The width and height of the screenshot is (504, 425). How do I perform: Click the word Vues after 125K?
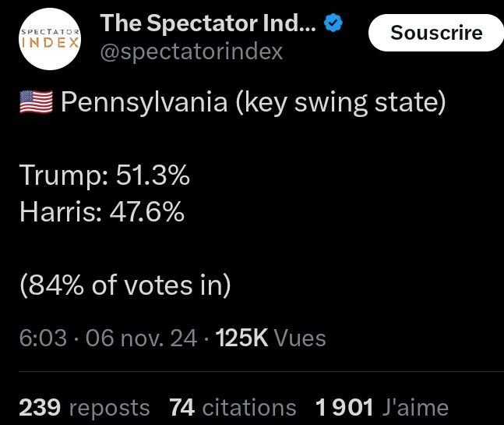point(300,338)
